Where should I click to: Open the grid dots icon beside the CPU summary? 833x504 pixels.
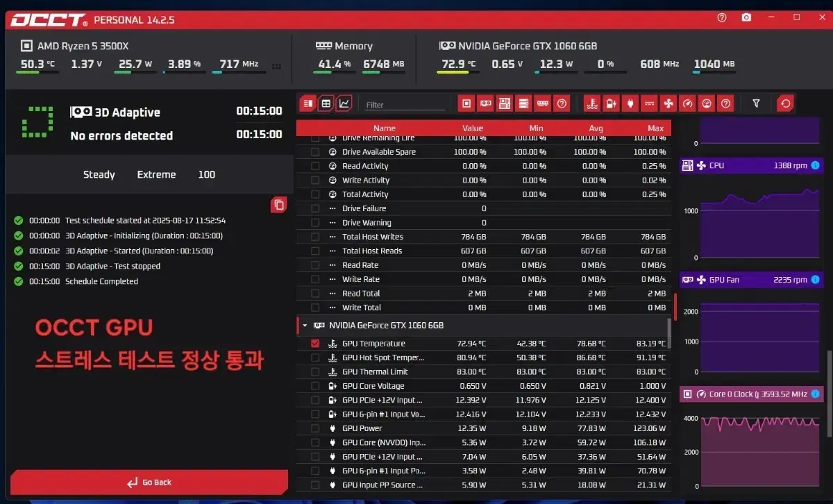[x=276, y=67]
